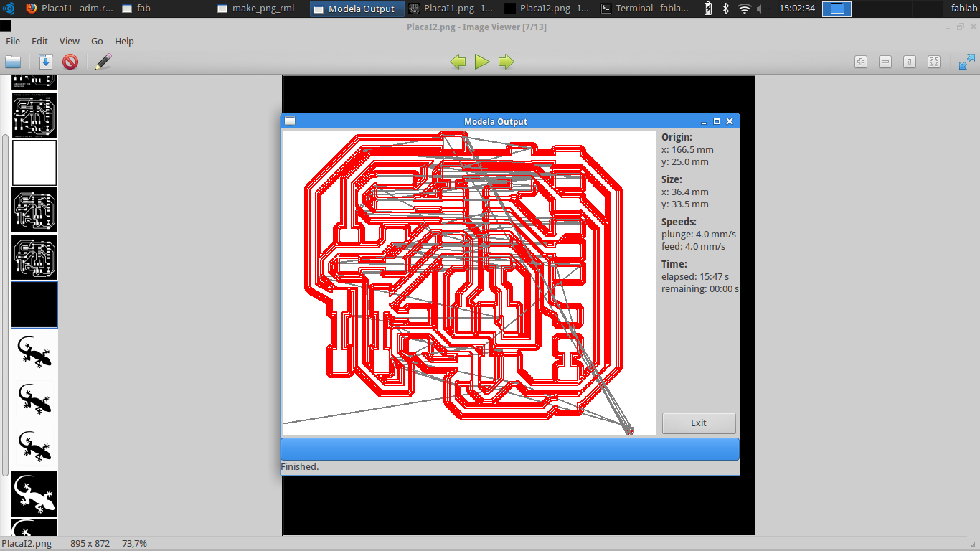Switch to Modela Output taskbar item
Screen dimensions: 980x551
tap(357, 9)
